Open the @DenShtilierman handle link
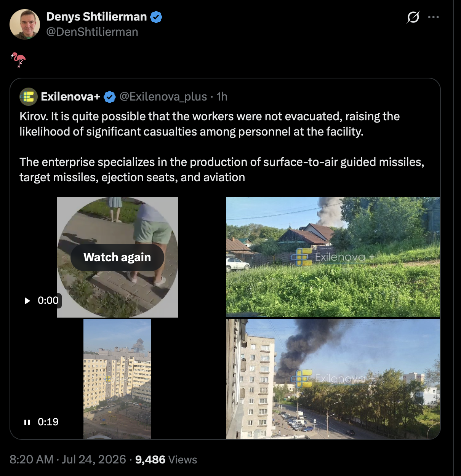Image resolution: width=461 pixels, height=476 pixels. (92, 32)
